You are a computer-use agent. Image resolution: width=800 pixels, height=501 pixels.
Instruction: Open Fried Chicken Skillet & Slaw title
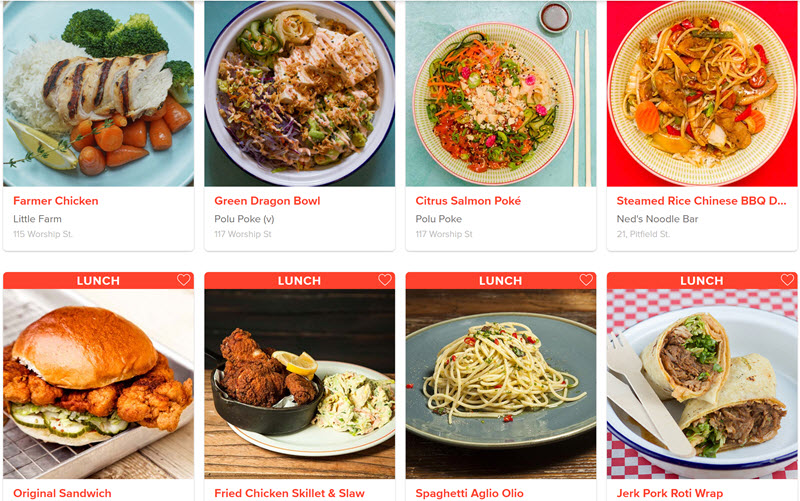coord(289,493)
